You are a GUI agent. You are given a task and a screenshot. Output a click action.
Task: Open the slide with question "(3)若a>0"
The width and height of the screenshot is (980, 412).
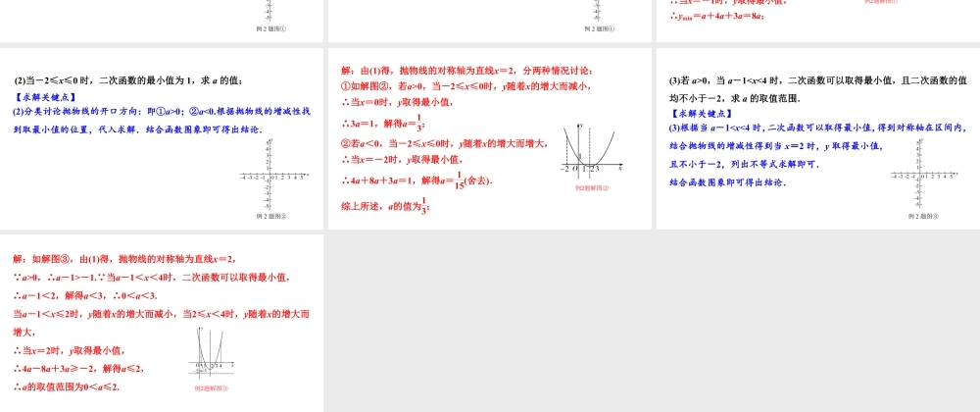816,138
